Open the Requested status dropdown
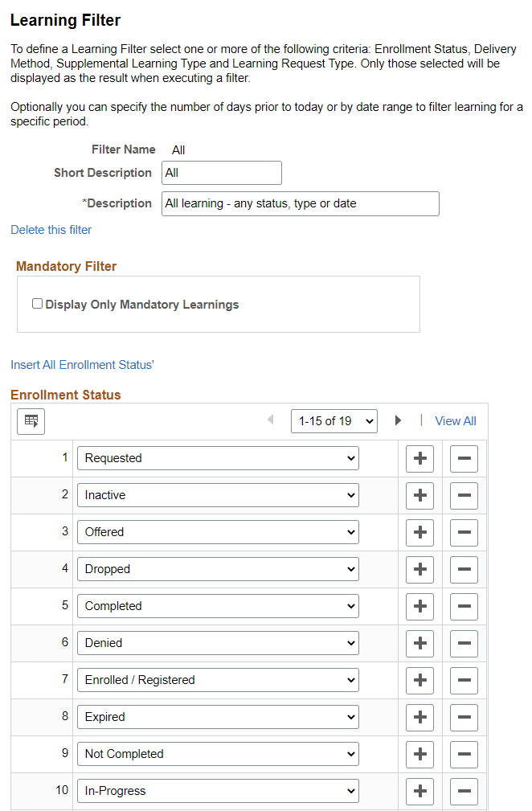Viewport: 532px width, 811px height. 217,458
